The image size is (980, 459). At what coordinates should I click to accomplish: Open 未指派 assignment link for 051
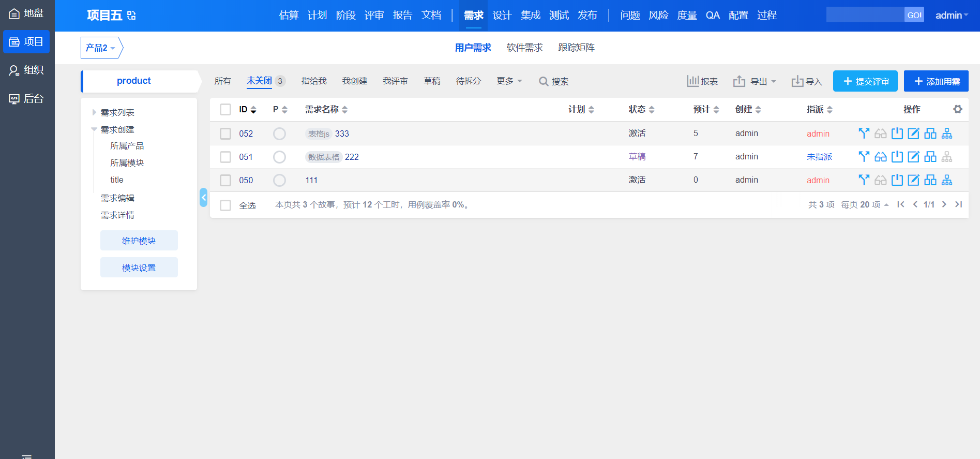820,157
